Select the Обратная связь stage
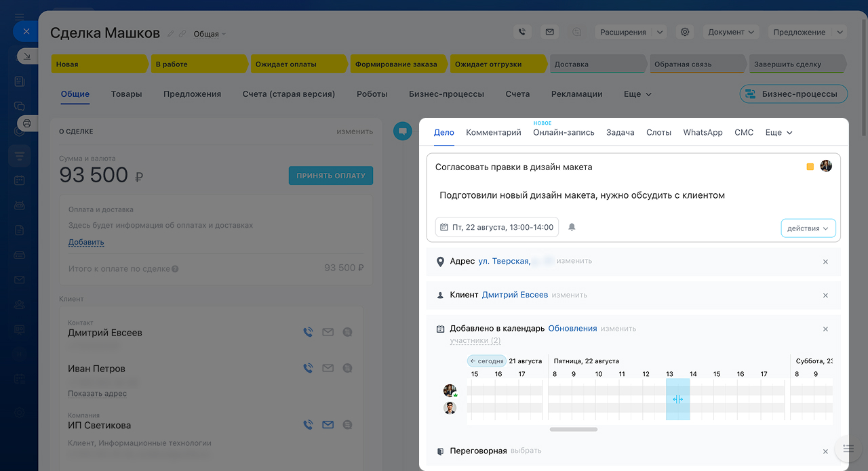The width and height of the screenshot is (868, 471). [x=698, y=64]
